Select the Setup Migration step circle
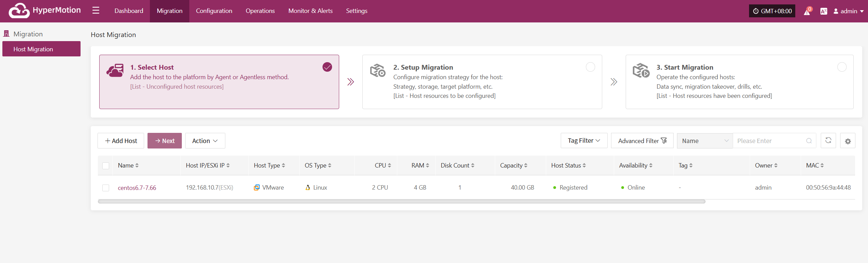 pos(590,67)
